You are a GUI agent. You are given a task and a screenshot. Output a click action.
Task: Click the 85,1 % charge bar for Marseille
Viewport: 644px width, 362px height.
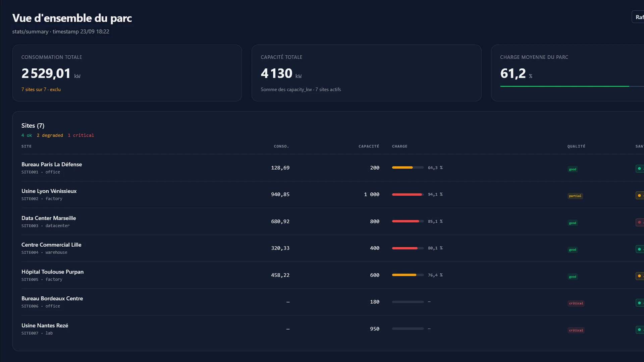click(408, 221)
